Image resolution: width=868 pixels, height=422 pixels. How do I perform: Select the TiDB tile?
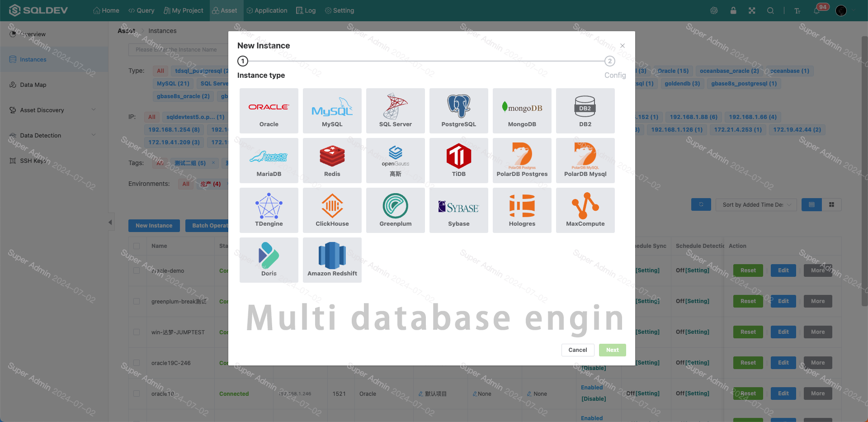point(459,161)
